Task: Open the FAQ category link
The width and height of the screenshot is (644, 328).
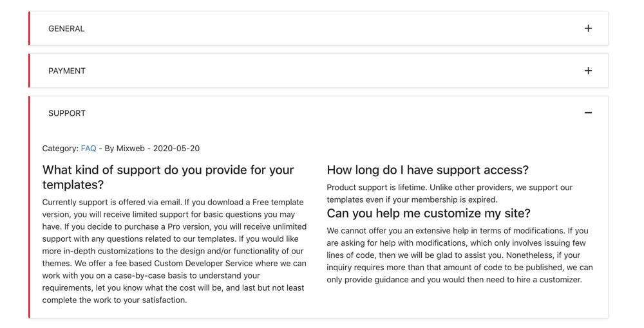Action: 88,149
